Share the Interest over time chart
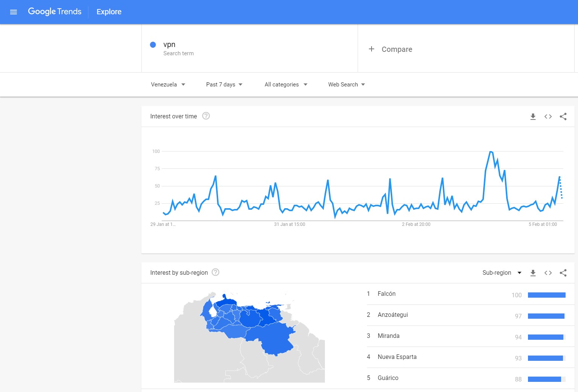 coord(563,117)
